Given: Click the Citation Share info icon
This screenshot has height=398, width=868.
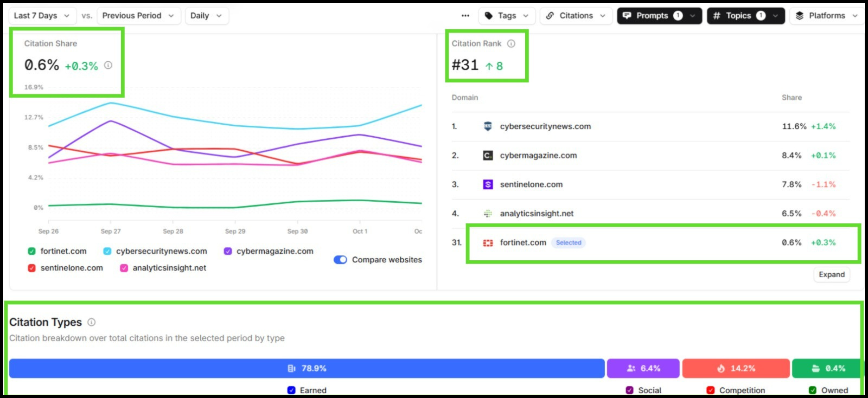Looking at the screenshot, I should 108,65.
